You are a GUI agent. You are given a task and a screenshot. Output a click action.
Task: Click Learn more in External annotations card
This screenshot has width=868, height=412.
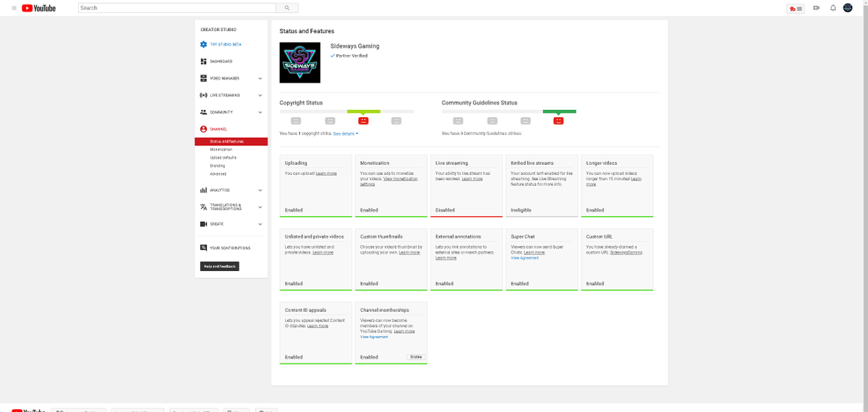[x=446, y=258]
